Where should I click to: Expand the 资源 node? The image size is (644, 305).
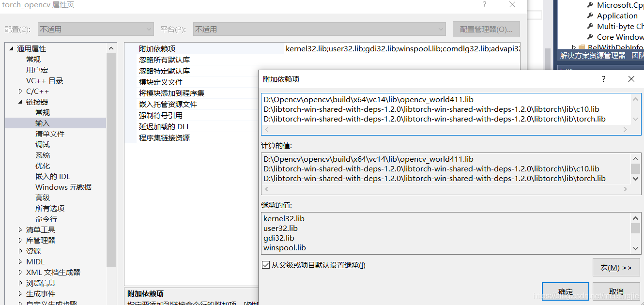click(x=20, y=251)
